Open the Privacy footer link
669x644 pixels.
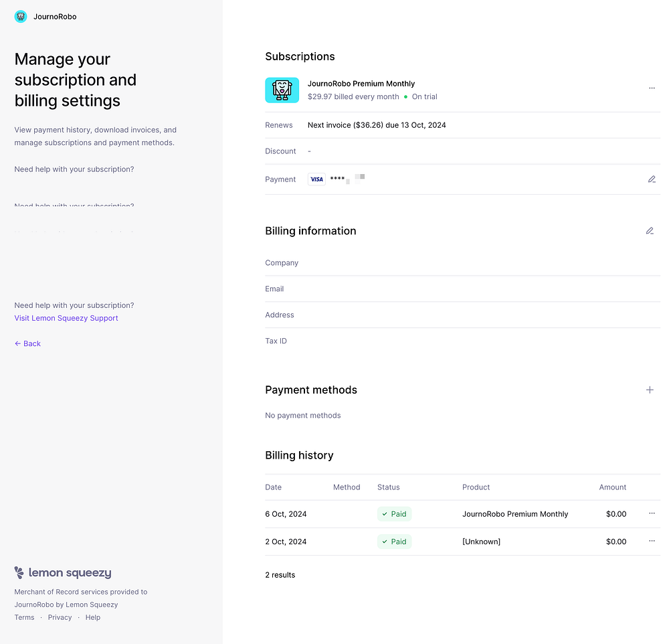click(x=60, y=617)
